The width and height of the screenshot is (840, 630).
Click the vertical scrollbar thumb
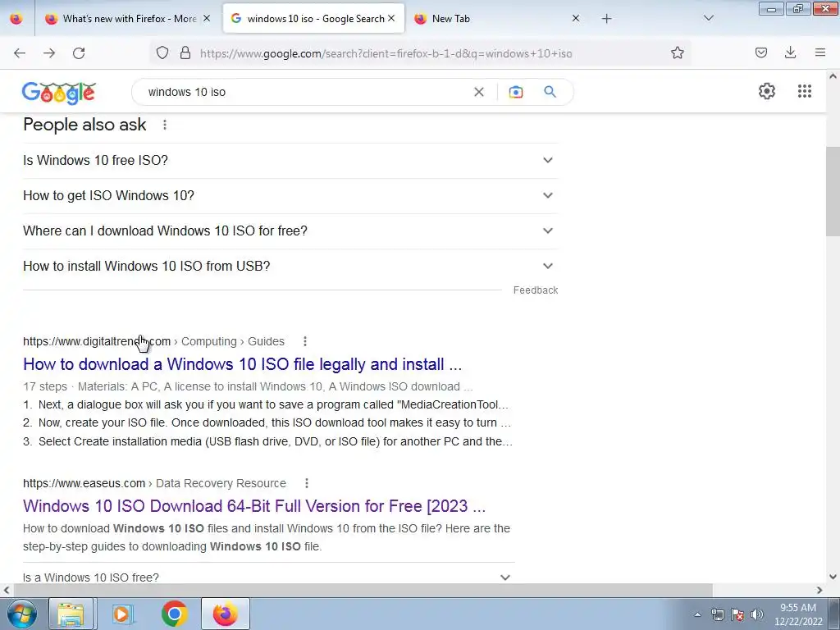click(x=833, y=190)
